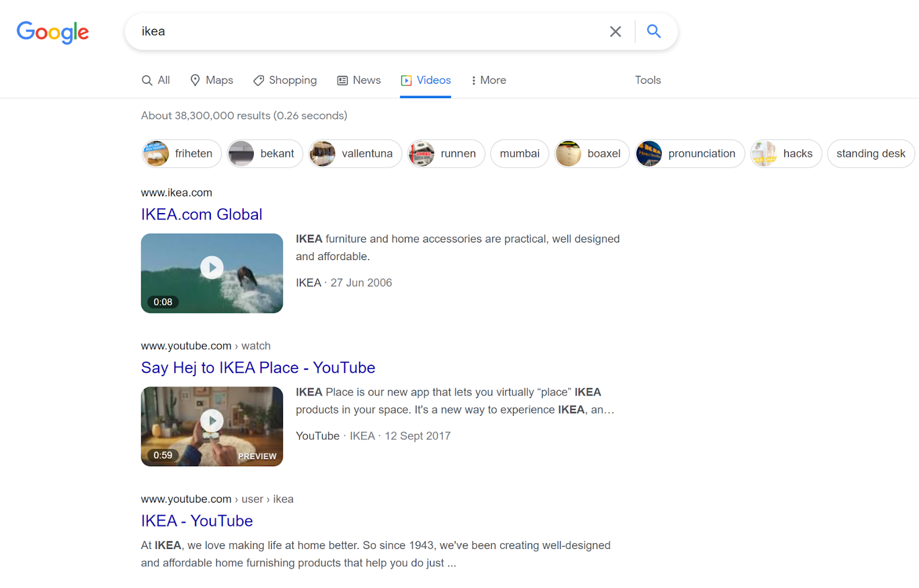
Task: Select the Videos tab
Action: (426, 80)
